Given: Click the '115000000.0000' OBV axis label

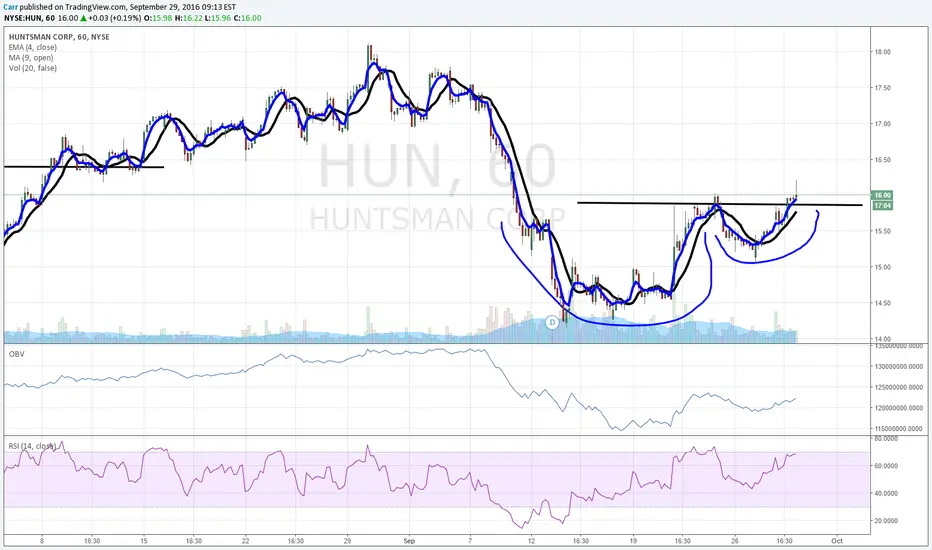Looking at the screenshot, I should click(899, 428).
